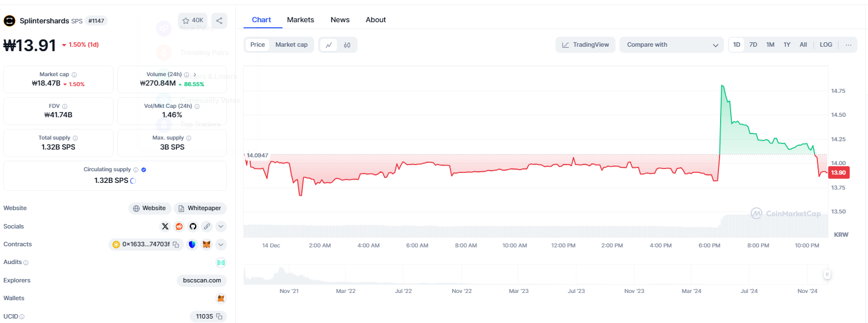Show info tooltip for Audits

26,262
